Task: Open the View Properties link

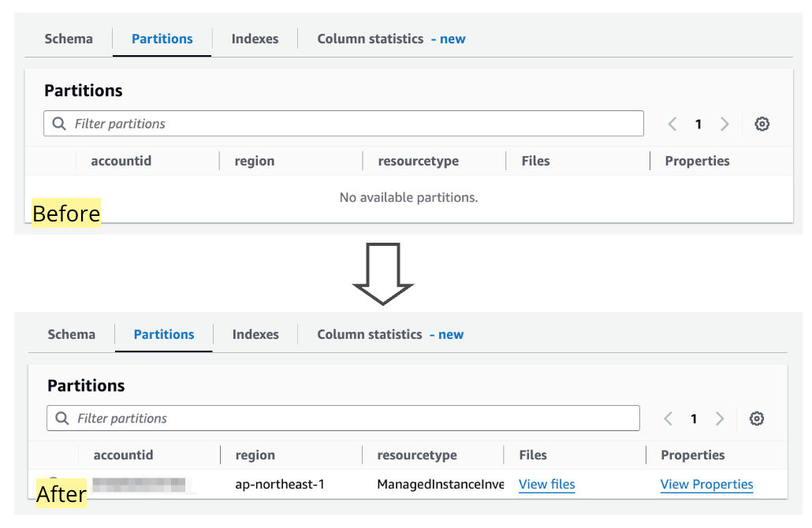Action: (706, 485)
